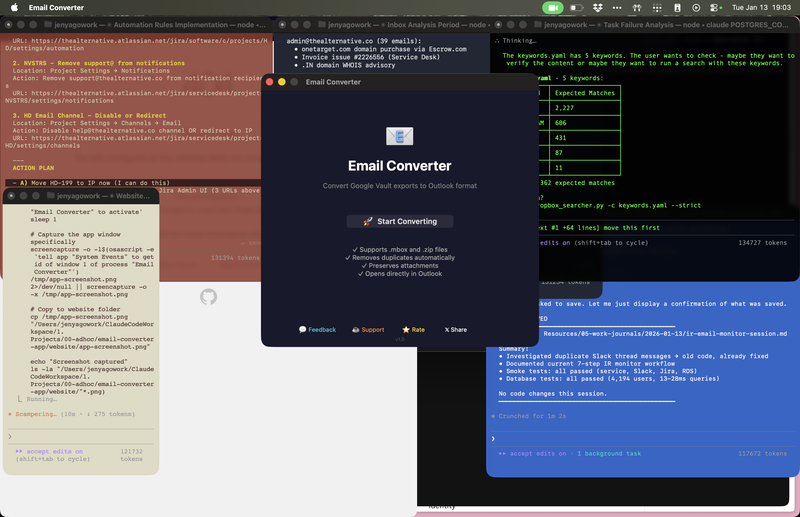Click the '134727 tokens' counter in green terminal
The image size is (800, 517).
tap(762, 242)
